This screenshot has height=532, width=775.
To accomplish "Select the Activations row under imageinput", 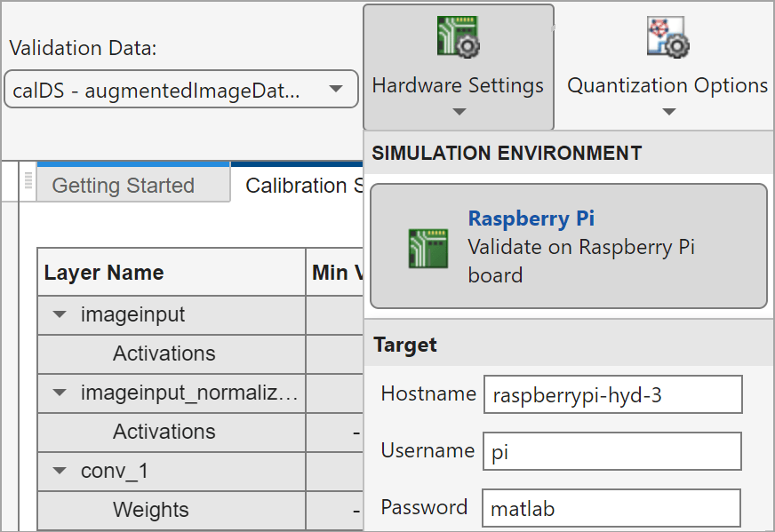I will [172, 353].
